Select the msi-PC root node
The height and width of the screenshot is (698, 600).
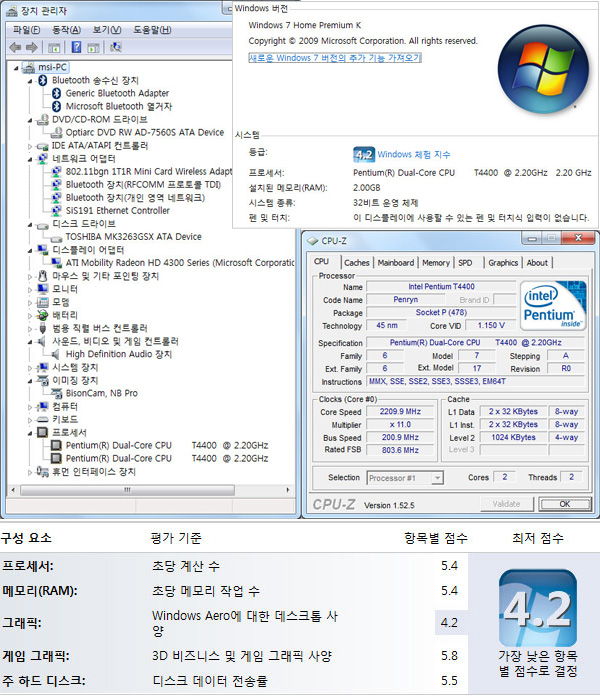(52, 67)
